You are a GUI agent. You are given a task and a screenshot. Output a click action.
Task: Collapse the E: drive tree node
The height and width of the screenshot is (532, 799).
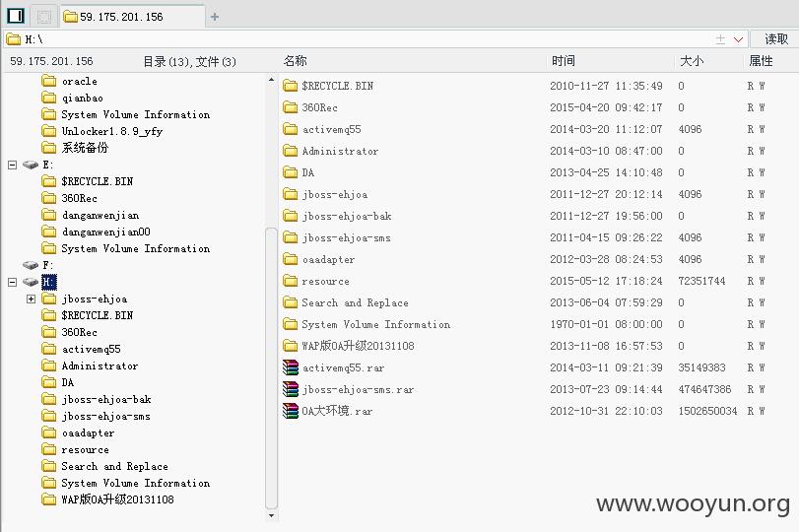click(x=12, y=165)
